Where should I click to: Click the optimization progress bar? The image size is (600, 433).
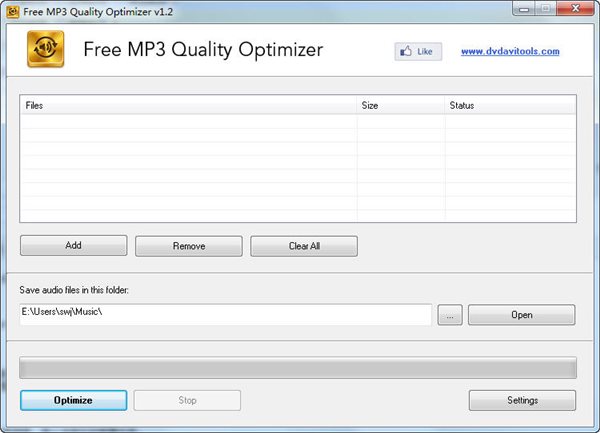coord(298,368)
